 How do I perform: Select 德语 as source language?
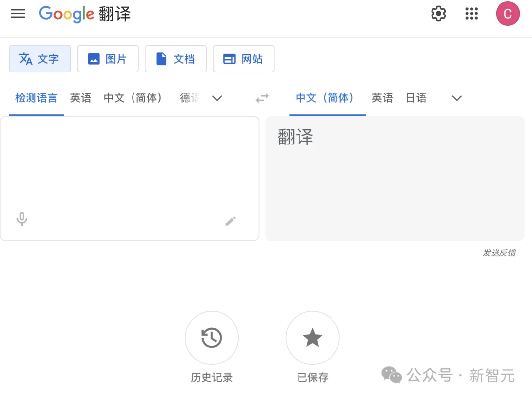190,98
